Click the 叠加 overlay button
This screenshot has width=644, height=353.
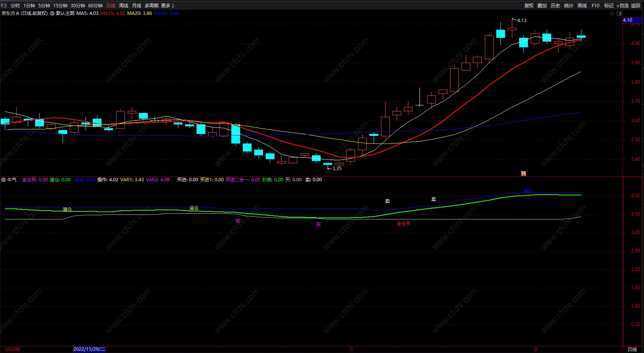(542, 6)
